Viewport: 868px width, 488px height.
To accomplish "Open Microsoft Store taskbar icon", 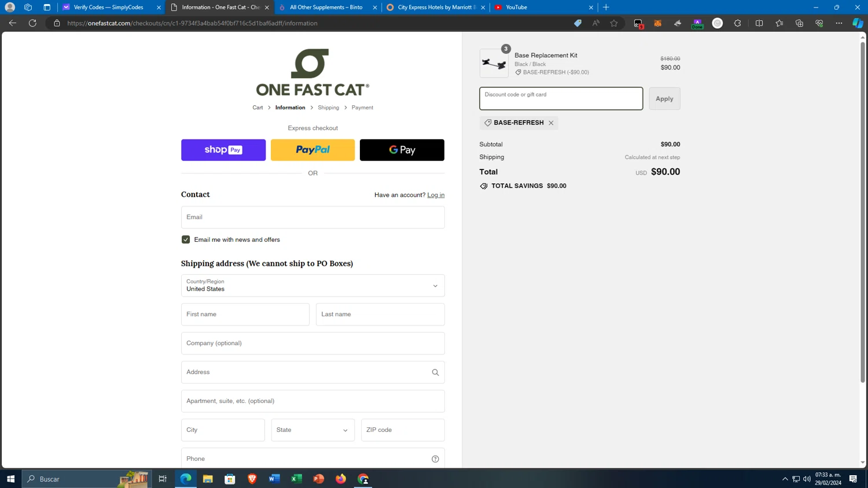I will pos(230,479).
